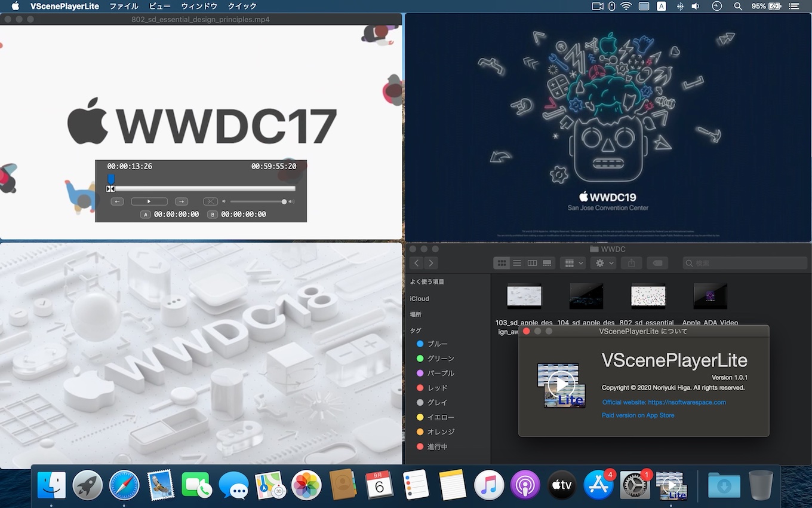
Task: Switch Finder to list view
Action: (x=517, y=263)
